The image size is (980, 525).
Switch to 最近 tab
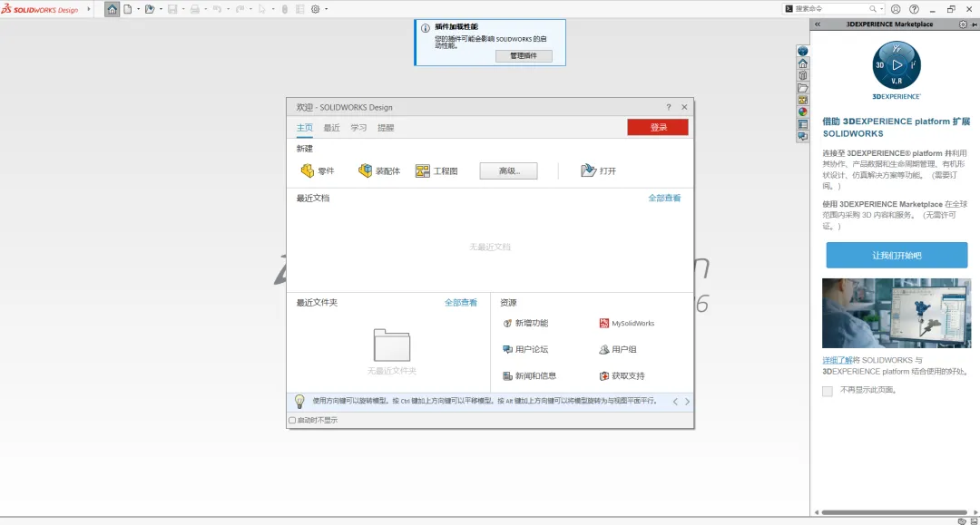click(331, 127)
